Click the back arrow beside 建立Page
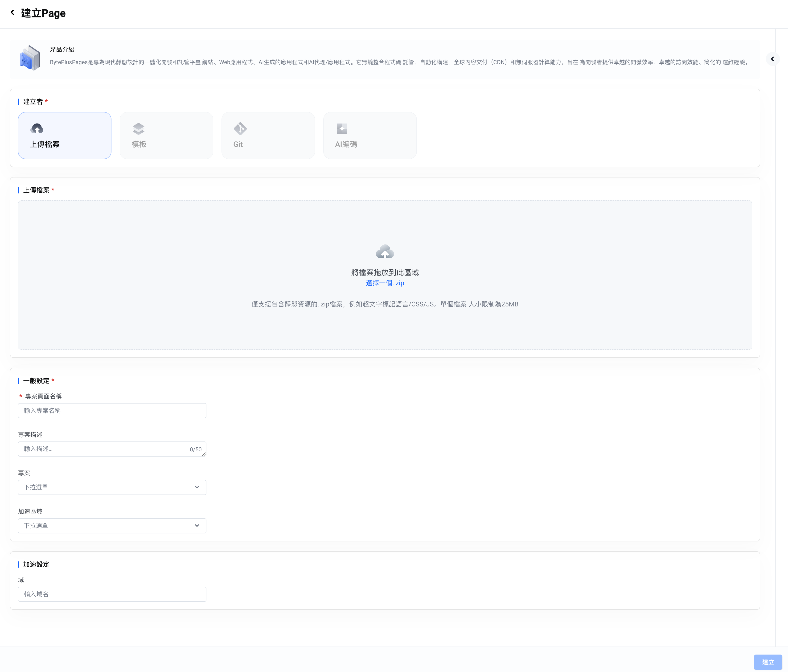788x672 pixels. click(12, 12)
